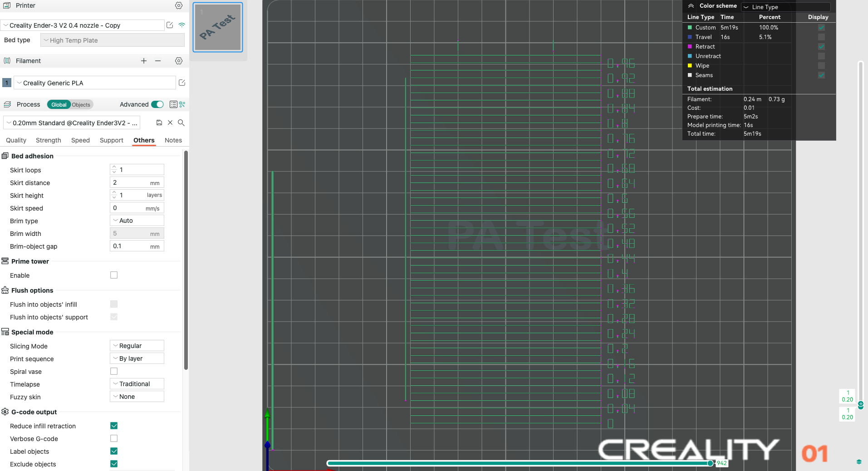Search process settings with magnifier icon
868x471 pixels.
click(x=181, y=123)
